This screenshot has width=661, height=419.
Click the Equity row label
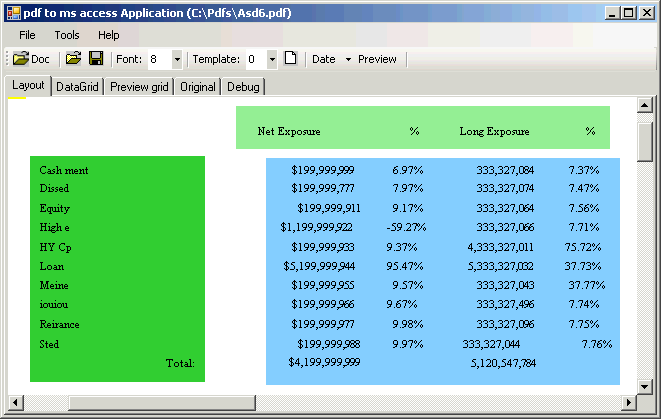pyautogui.click(x=55, y=209)
